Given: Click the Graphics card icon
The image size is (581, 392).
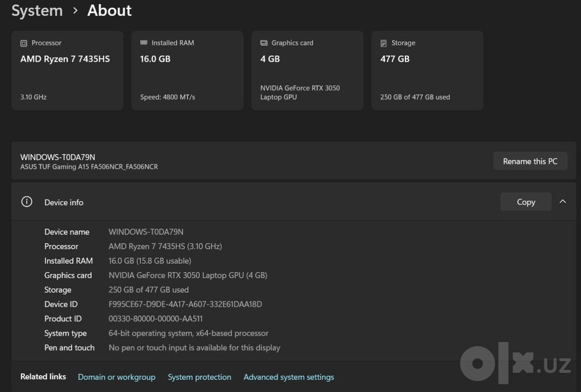Looking at the screenshot, I should 264,43.
